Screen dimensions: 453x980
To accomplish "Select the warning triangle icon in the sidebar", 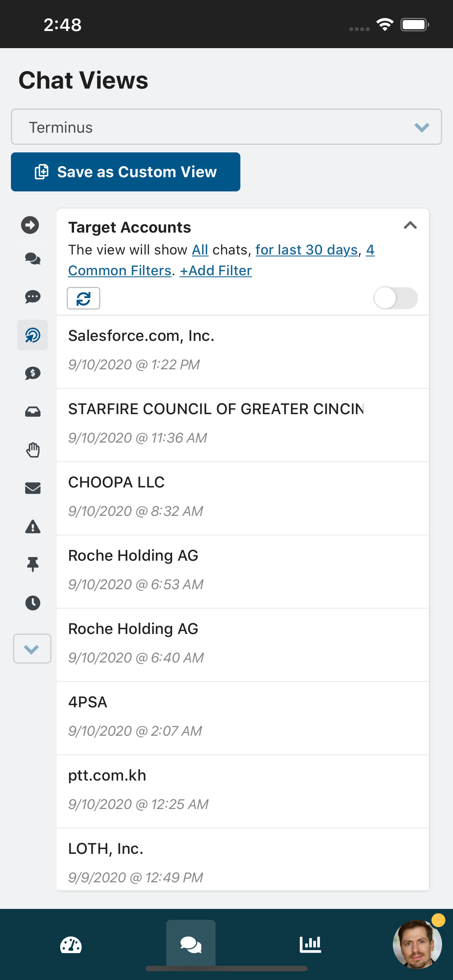I will (33, 526).
